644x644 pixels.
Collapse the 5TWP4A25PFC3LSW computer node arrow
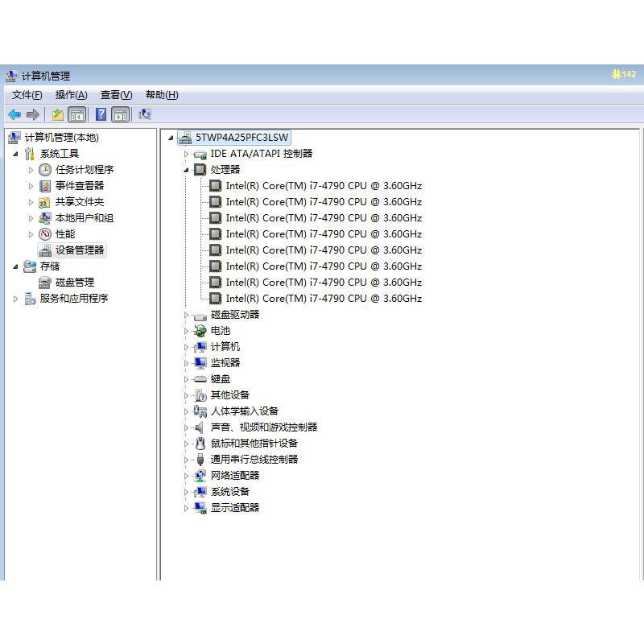(171, 138)
